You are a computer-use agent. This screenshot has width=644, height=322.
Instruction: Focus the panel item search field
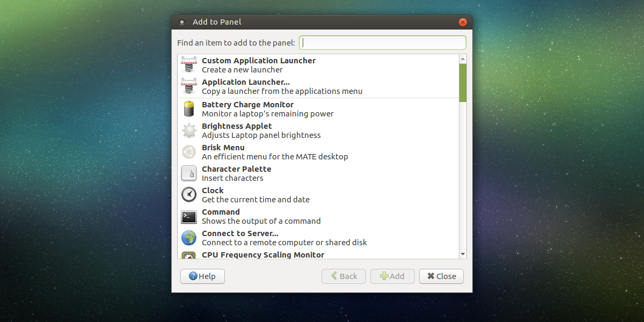pyautogui.click(x=383, y=43)
